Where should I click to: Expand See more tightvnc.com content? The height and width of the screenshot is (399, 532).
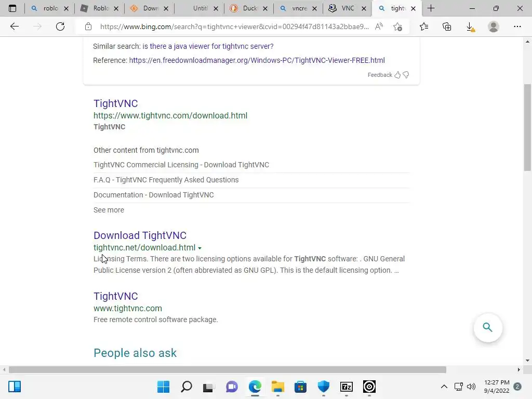(x=109, y=210)
